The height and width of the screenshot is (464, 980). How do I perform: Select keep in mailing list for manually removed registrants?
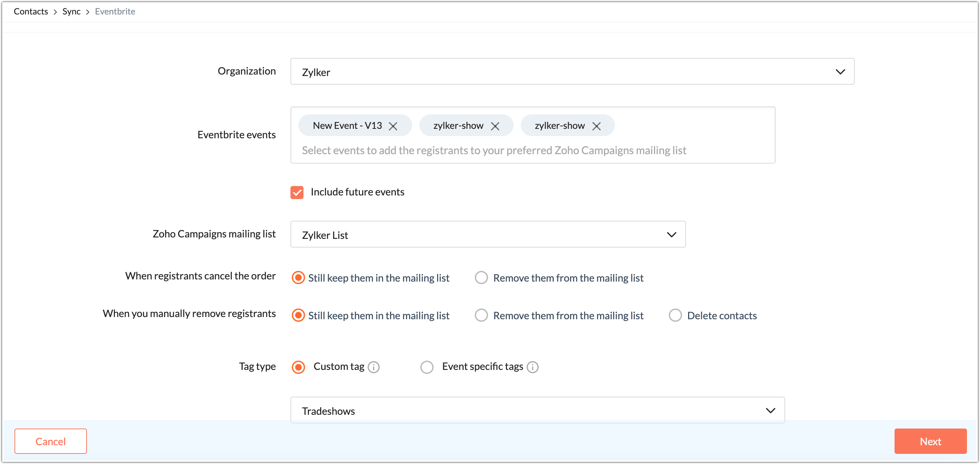[298, 316]
